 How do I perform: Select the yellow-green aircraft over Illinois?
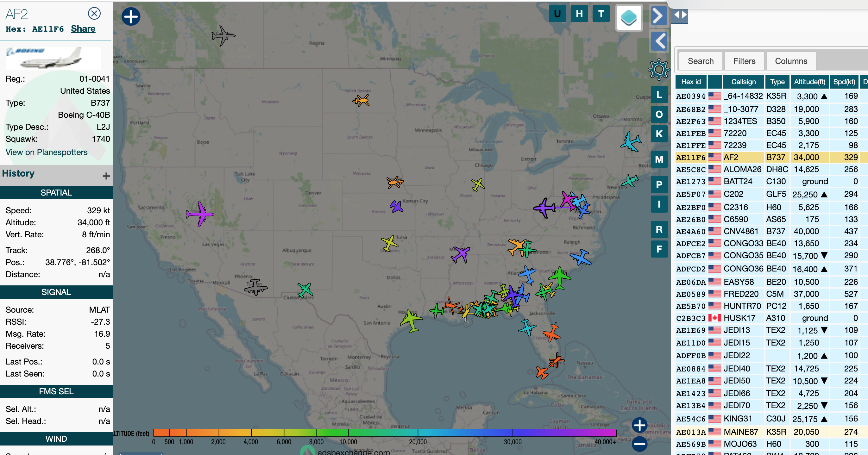tap(478, 184)
